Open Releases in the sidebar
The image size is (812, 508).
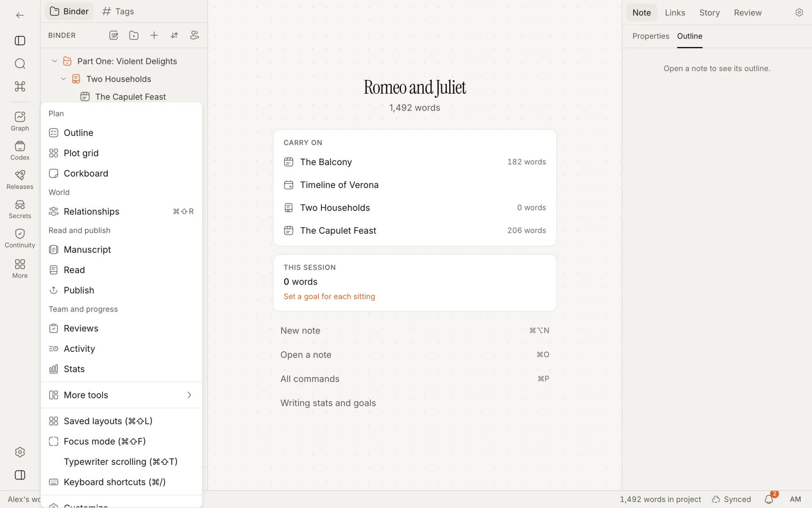point(20,180)
